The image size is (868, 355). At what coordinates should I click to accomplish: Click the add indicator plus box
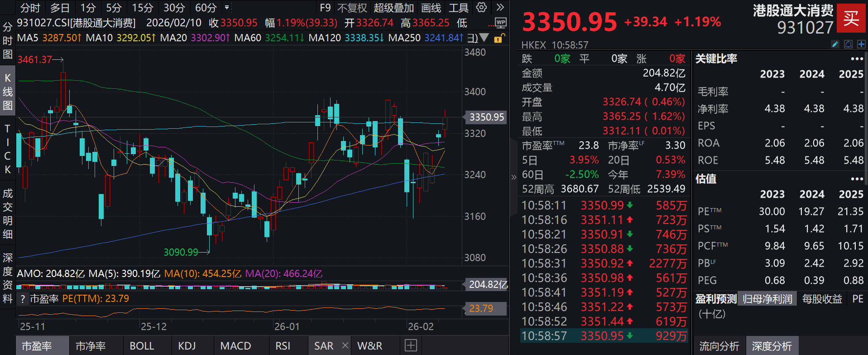pyautogui.click(x=411, y=345)
